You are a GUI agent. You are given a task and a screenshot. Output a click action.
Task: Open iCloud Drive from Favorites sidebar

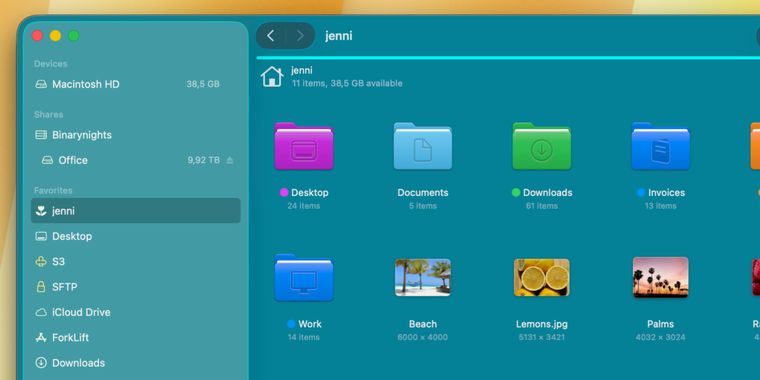[136, 313]
